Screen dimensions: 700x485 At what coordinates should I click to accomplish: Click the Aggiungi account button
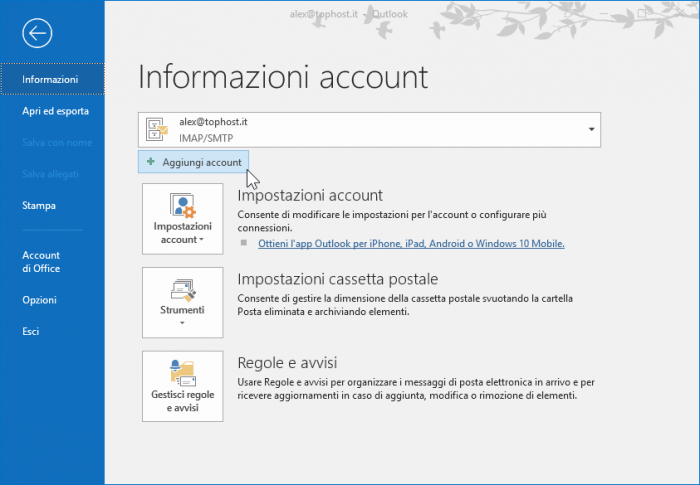click(x=193, y=162)
